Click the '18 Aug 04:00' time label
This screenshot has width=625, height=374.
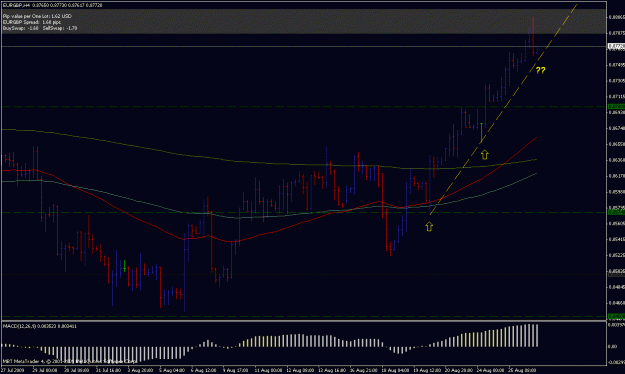click(395, 370)
